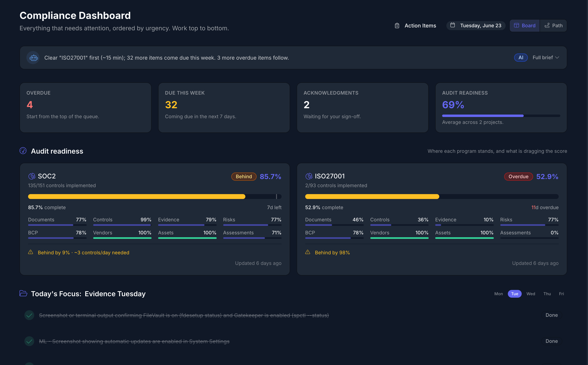Viewport: 588px width, 365px height.
Task: Click the SOC2 Assessments 71% metric
Action: 252,234
